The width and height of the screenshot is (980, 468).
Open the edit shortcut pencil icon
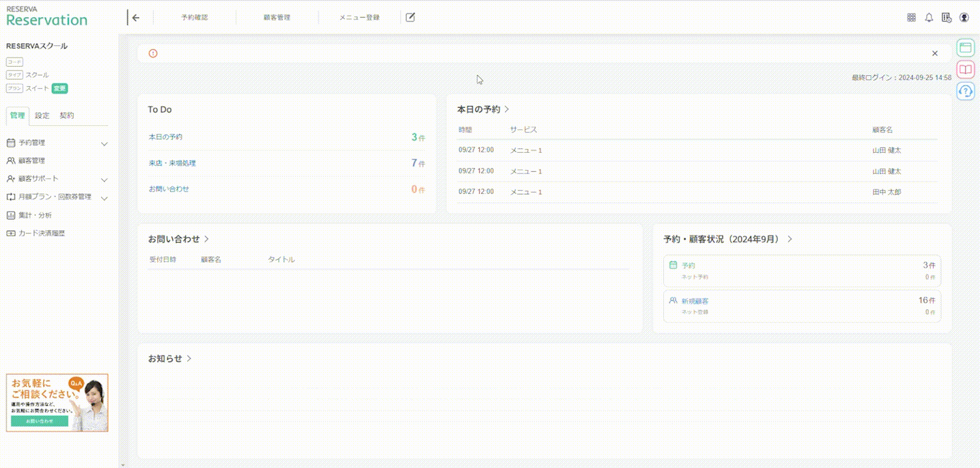(x=410, y=18)
